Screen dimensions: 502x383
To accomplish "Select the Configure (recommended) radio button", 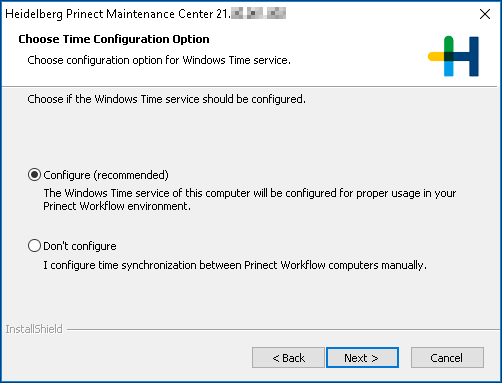I will tap(34, 175).
